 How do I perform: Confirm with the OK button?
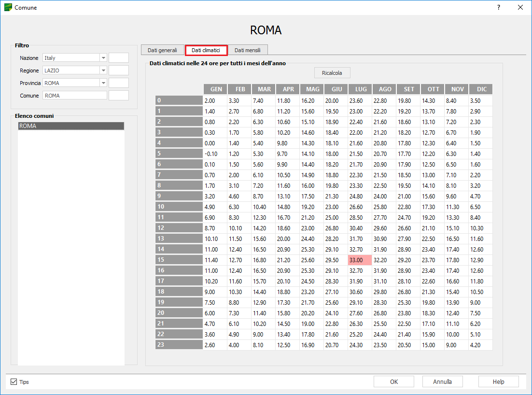393,381
